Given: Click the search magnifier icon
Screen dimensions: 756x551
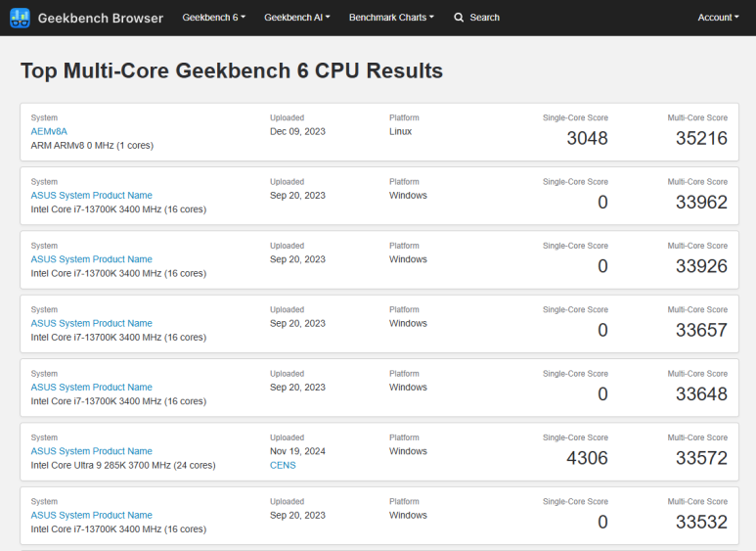Looking at the screenshot, I should 459,18.
